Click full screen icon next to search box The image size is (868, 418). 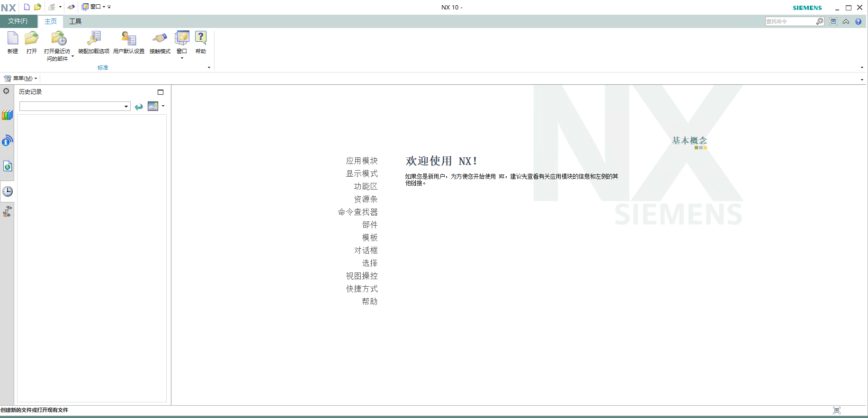[x=833, y=21]
